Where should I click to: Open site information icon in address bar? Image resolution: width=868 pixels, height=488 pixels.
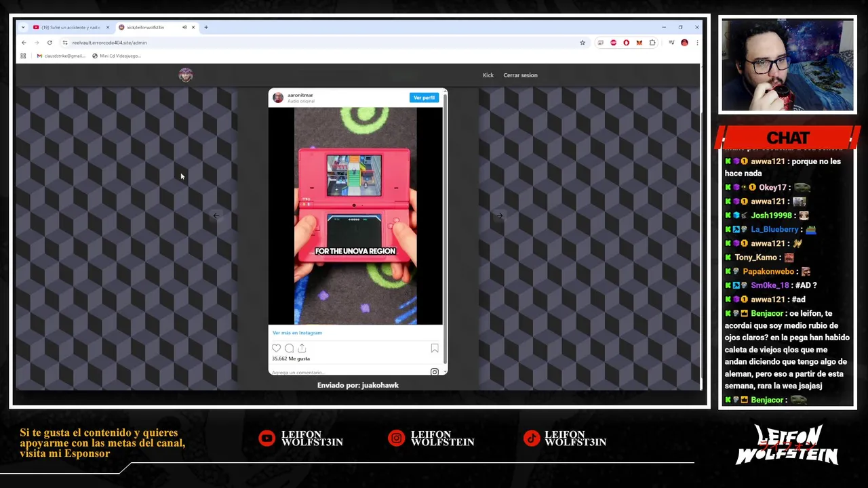(65, 43)
